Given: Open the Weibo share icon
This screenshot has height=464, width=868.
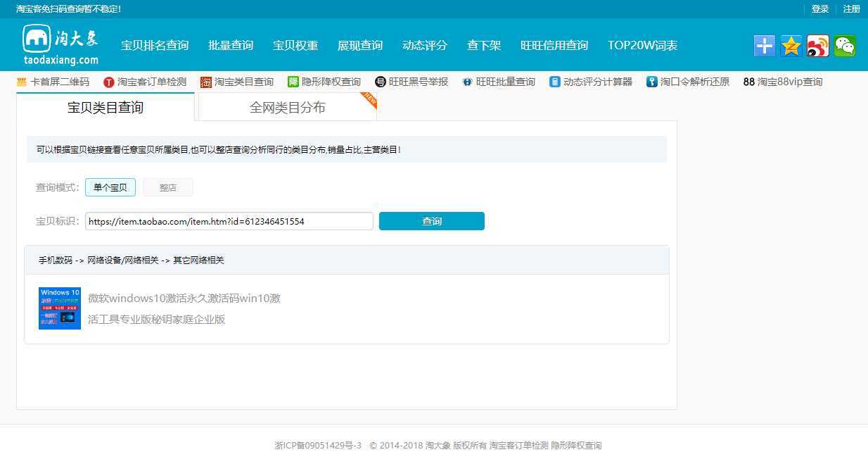Looking at the screenshot, I should coord(818,46).
